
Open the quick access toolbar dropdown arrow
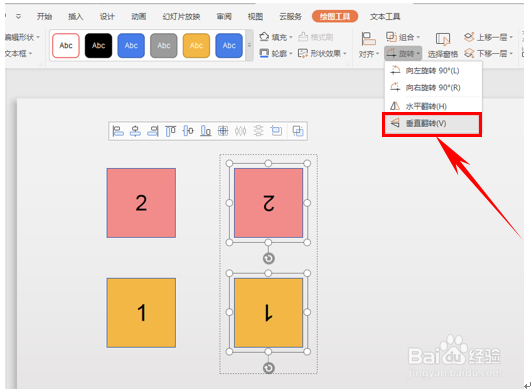tap(18, 16)
